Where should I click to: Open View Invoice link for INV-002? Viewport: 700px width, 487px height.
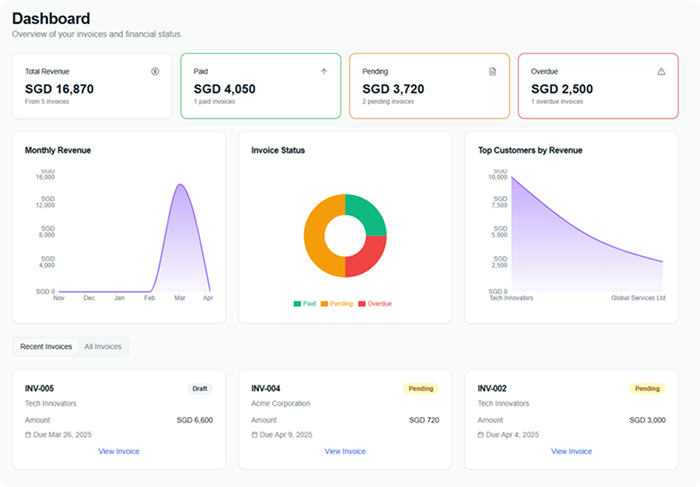pyautogui.click(x=572, y=452)
